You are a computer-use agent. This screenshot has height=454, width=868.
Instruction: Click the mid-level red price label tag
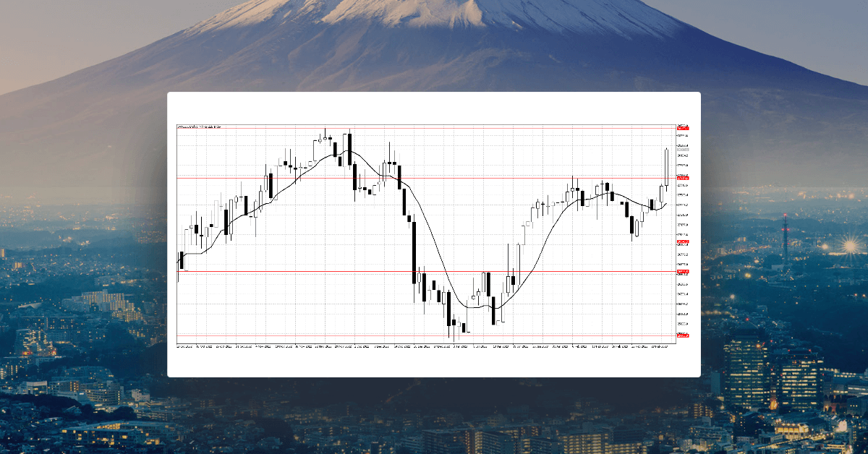(684, 242)
